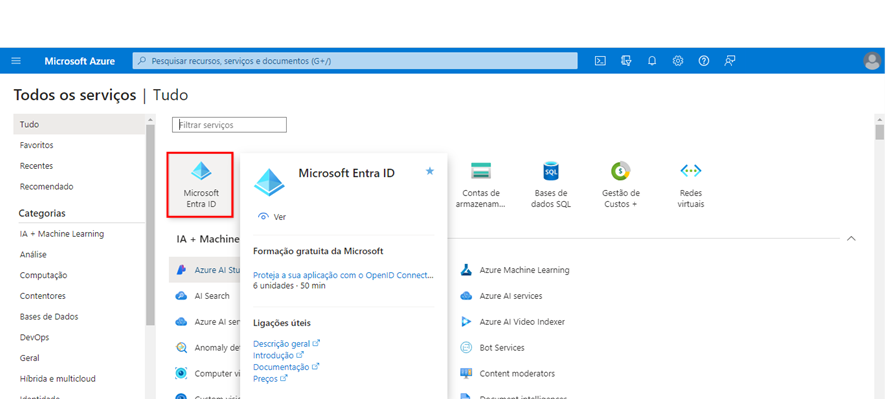Open the feedback icon
Screen dimensions: 886x419
click(729, 61)
